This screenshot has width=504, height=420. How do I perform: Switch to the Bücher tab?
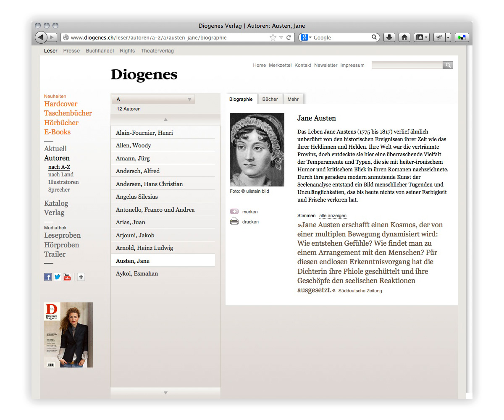(x=270, y=99)
